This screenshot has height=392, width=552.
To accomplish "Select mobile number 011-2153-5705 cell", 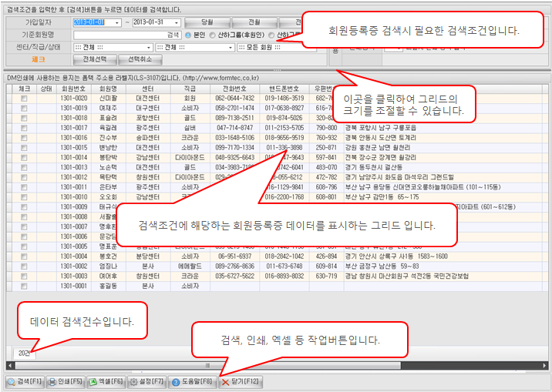I will coord(284,128).
